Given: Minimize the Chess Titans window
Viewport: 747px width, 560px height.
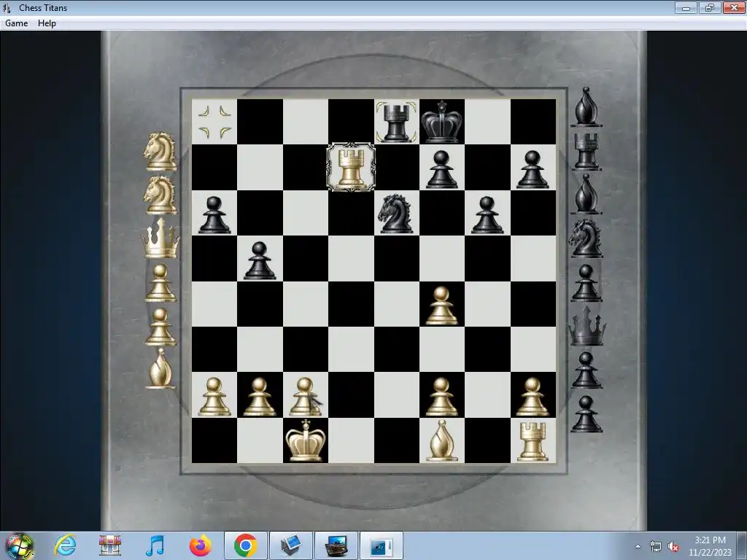Looking at the screenshot, I should coord(686,7).
